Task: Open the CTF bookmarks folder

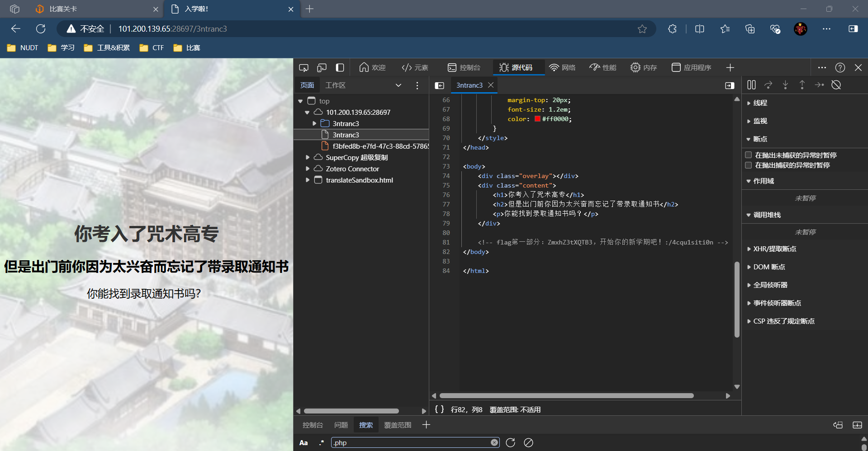Action: tap(152, 48)
